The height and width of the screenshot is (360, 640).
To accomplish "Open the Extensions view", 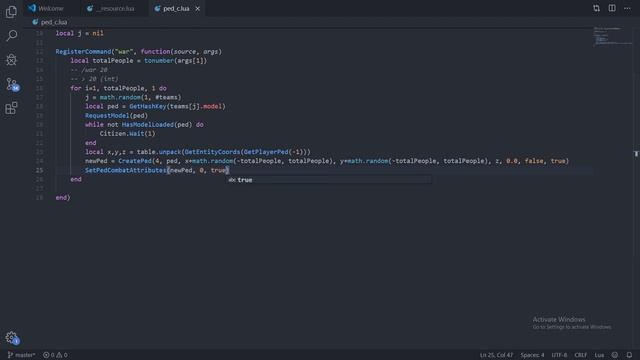I will tap(11, 108).
